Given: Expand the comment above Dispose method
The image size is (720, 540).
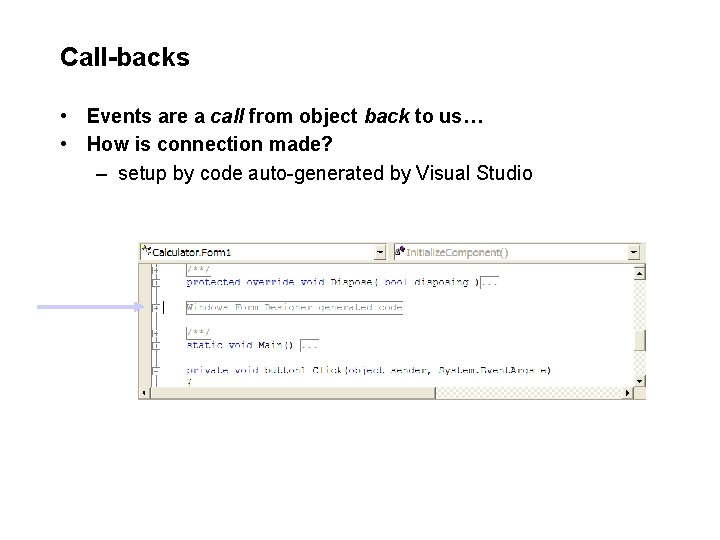Looking at the screenshot, I should (x=156, y=270).
